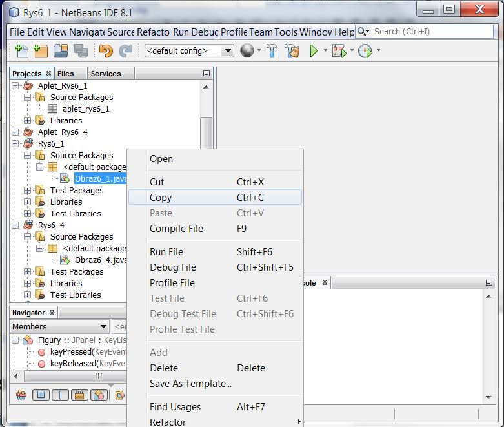
Task: Click the Projects panel vertical scrollbar thumb
Action: (x=206, y=132)
